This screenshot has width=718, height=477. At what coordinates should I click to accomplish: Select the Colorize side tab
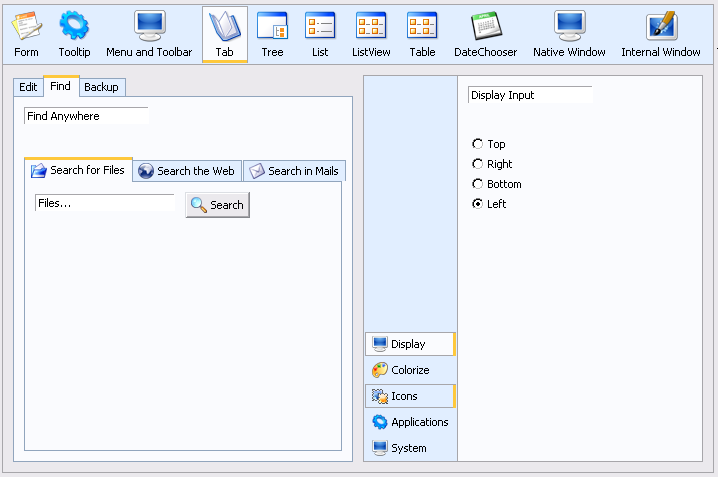(410, 370)
